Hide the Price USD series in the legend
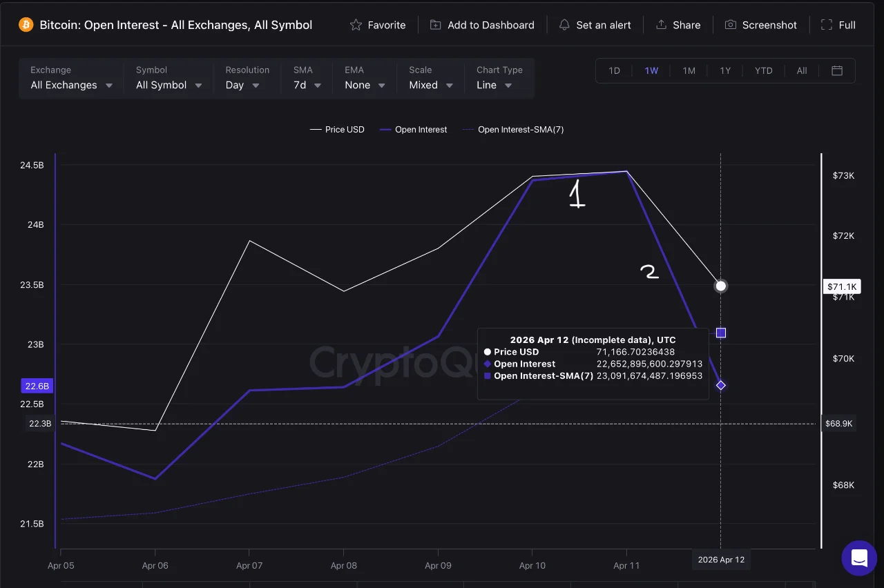 coord(337,129)
